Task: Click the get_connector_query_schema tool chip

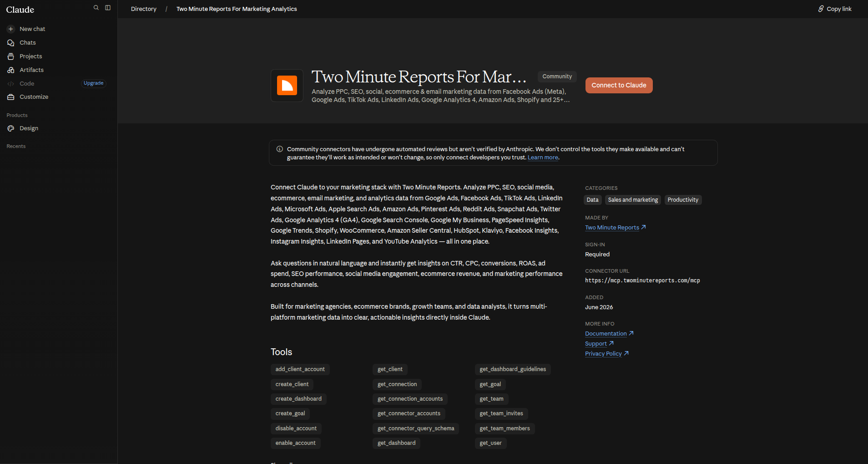Action: point(416,428)
